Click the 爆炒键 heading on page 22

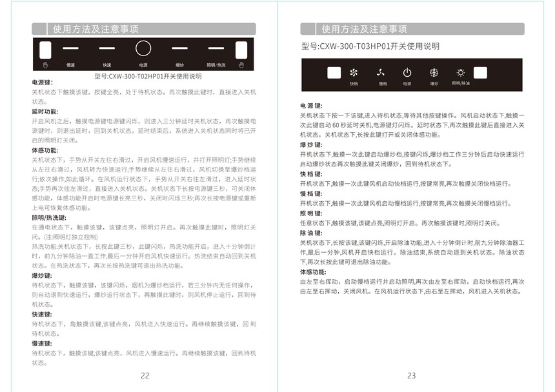coord(42,275)
